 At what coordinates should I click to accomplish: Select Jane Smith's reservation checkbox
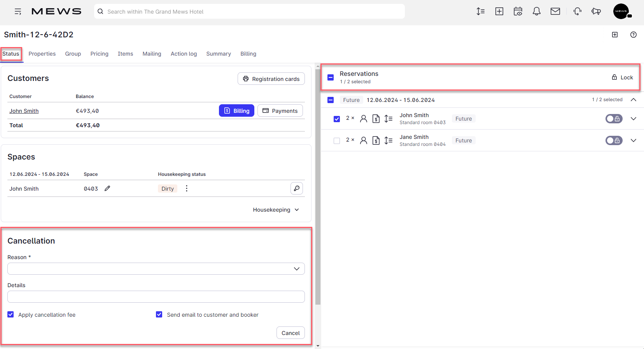tap(337, 140)
